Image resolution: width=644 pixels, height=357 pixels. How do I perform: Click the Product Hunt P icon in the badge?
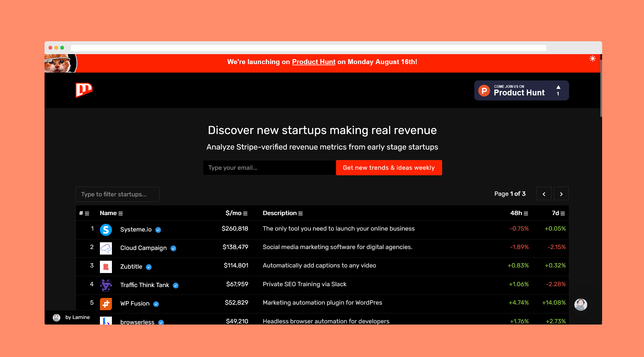click(483, 90)
